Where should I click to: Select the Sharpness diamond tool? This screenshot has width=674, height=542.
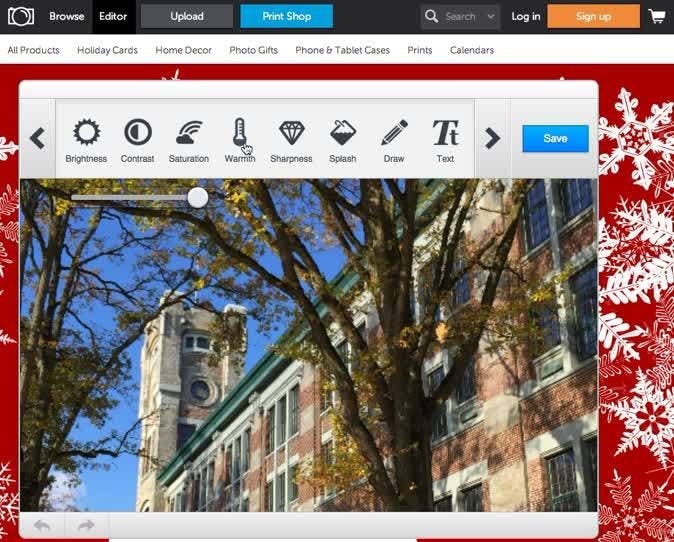tap(291, 141)
